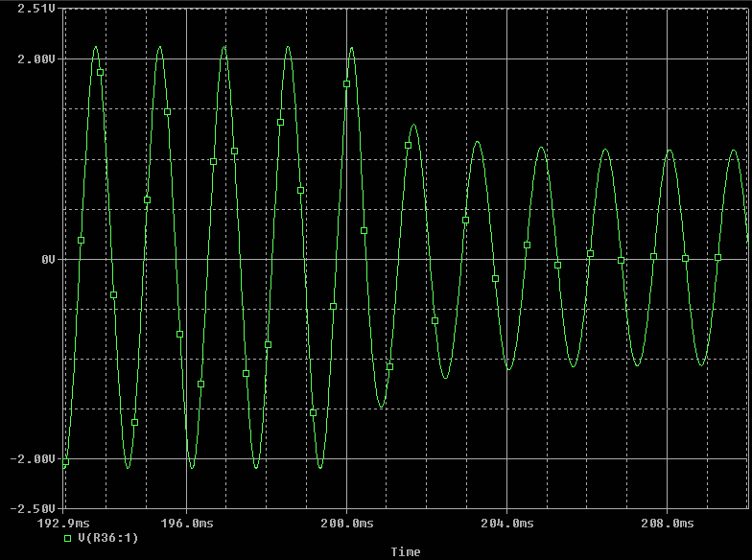
Task: Click the -2.50V y-axis label
Action: tap(33, 508)
